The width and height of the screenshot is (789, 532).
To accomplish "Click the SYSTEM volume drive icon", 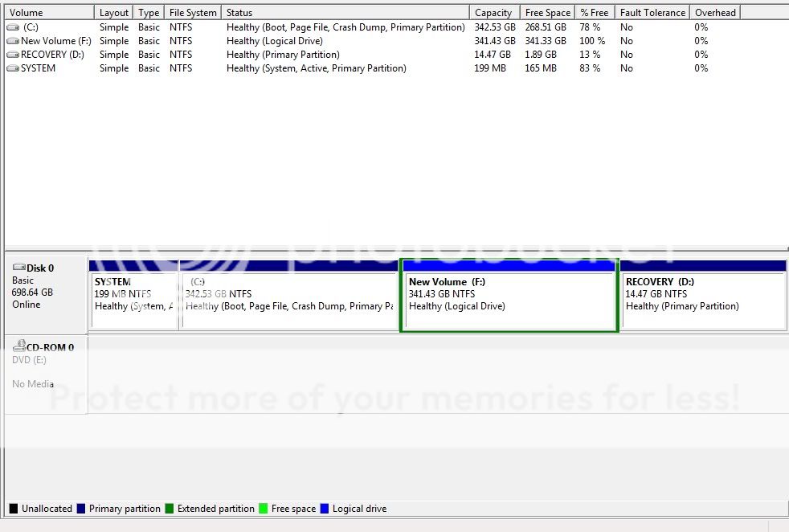I will pos(13,68).
